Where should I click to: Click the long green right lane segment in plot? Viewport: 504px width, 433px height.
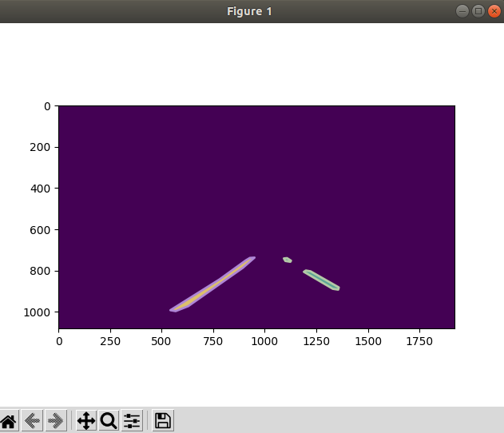[321, 280]
